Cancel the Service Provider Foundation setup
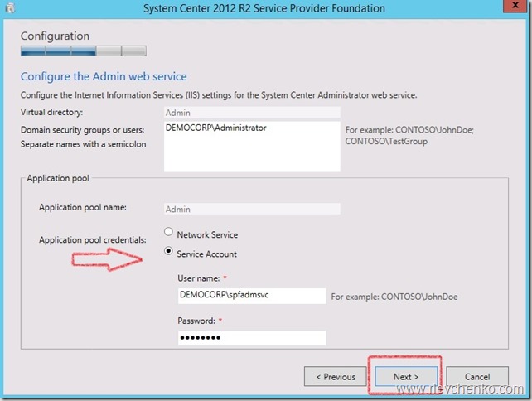 (x=476, y=377)
